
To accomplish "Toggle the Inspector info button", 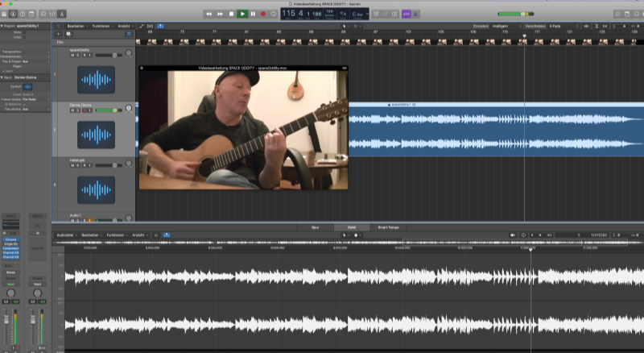I will tap(13, 14).
